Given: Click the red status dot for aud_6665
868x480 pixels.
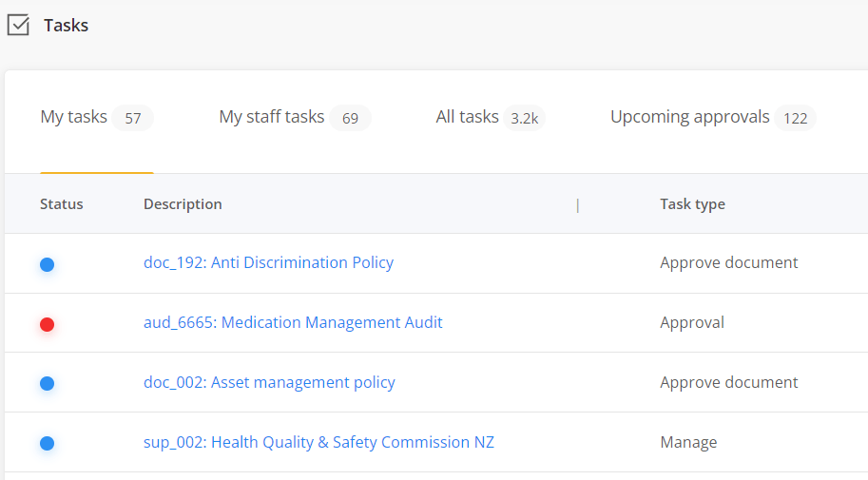Looking at the screenshot, I should 47,324.
